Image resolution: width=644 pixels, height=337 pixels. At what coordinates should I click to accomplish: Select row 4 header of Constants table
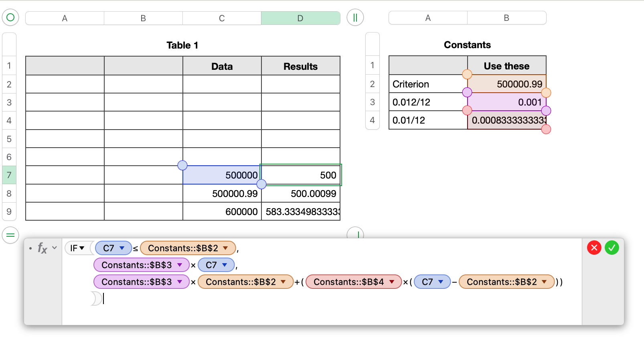coord(373,120)
